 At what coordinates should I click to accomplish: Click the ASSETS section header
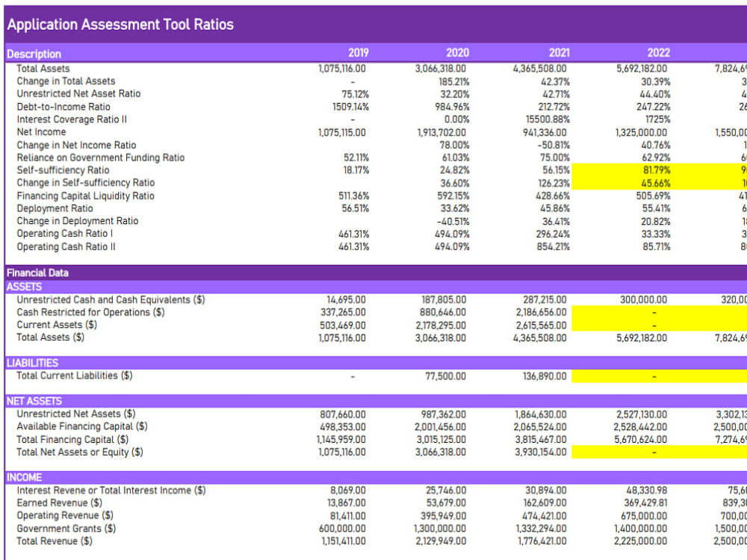tap(25, 287)
